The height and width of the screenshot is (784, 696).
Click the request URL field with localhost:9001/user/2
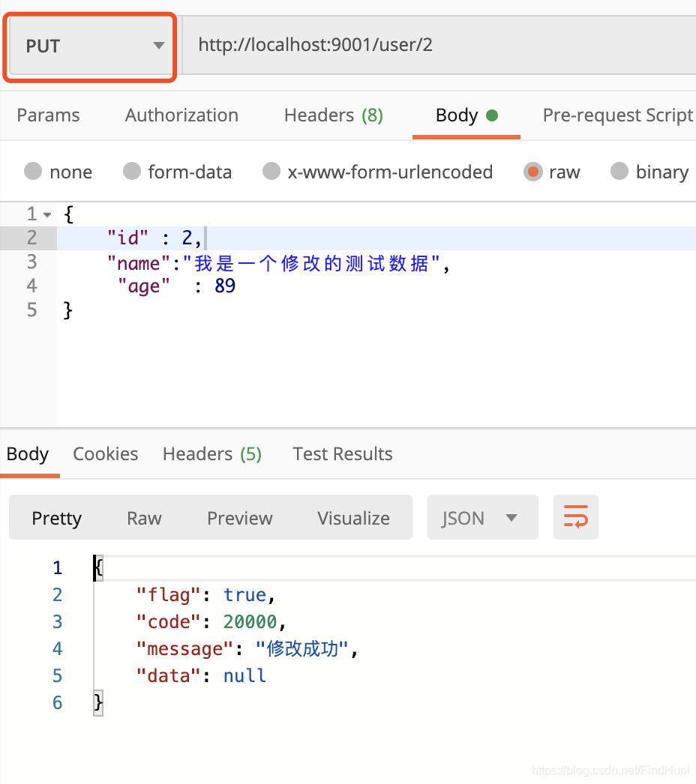(x=439, y=45)
